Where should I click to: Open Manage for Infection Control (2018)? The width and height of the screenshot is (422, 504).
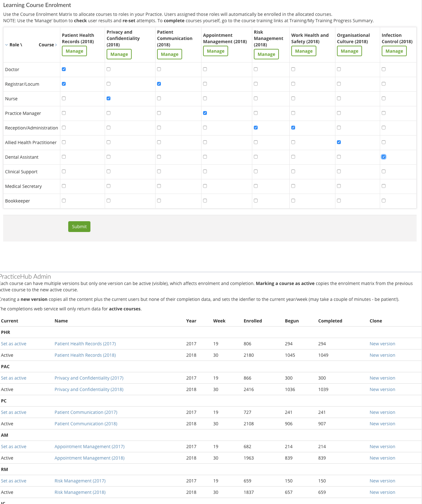coord(394,51)
